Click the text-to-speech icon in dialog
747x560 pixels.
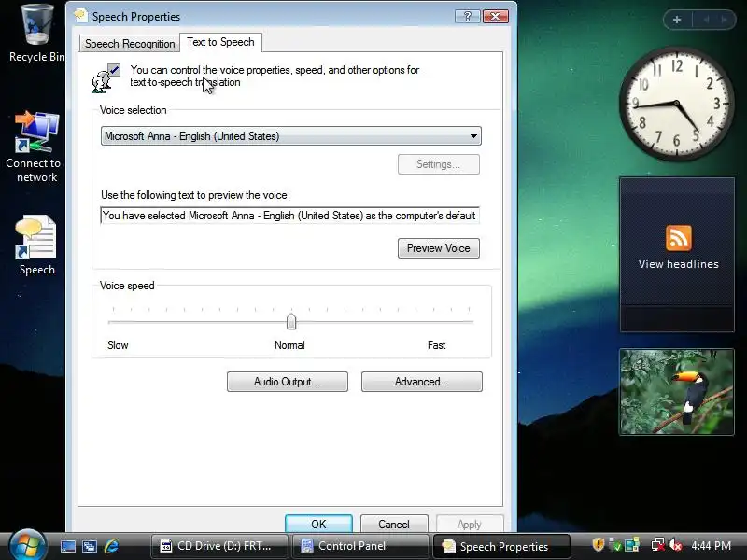[x=106, y=78]
